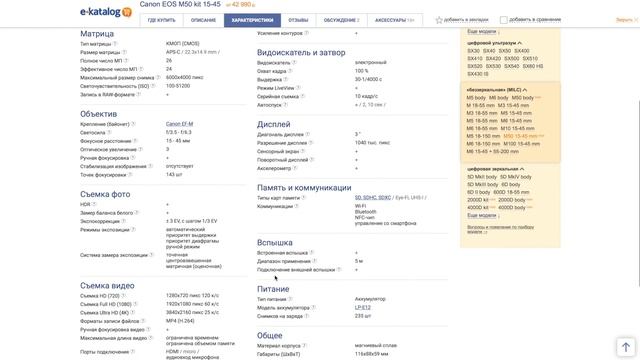
Task: Open the АКСЕССУАРЫ tab
Action: coord(395,20)
